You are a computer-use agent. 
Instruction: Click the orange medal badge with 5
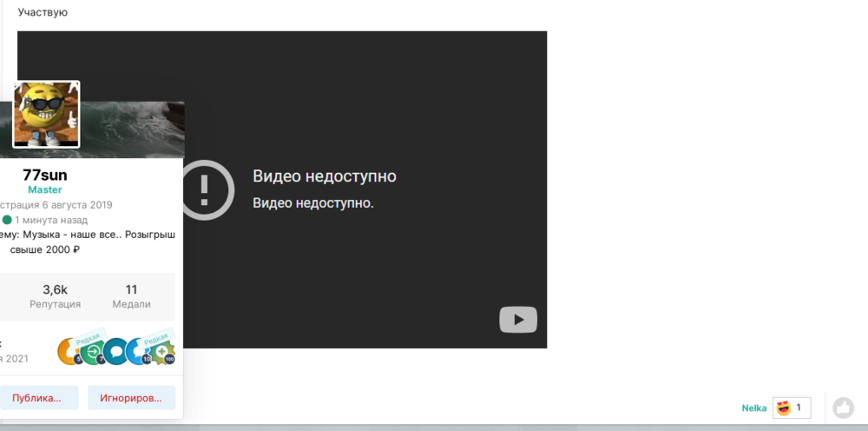pos(68,352)
